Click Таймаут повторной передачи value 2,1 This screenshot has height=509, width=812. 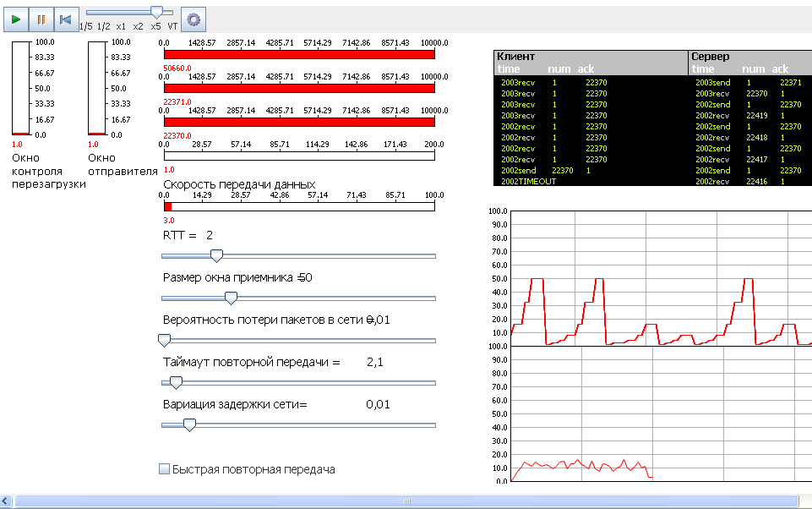(x=375, y=362)
